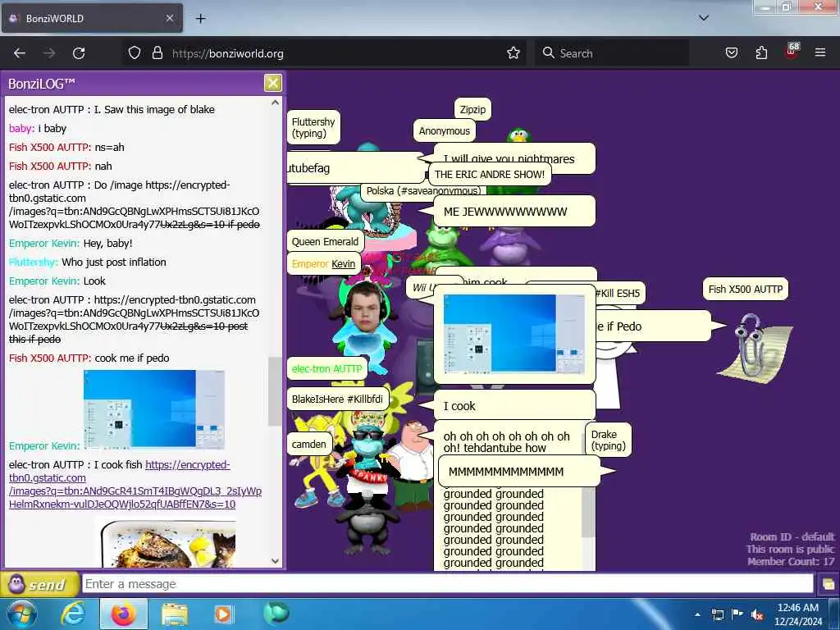
Task: Click the Windows desktop image in speech bubble
Action: point(514,335)
